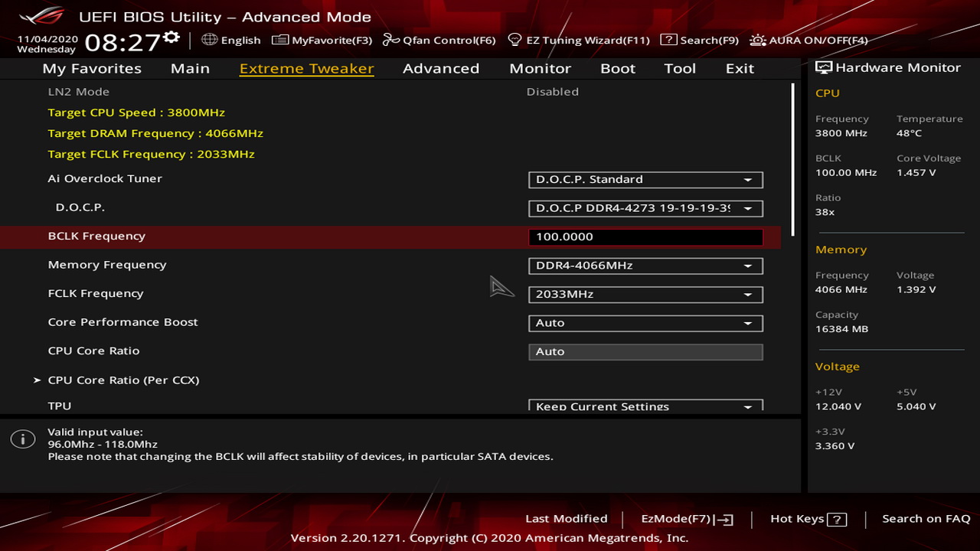
Task: Open the Hot Keys help icon
Action: 836,519
